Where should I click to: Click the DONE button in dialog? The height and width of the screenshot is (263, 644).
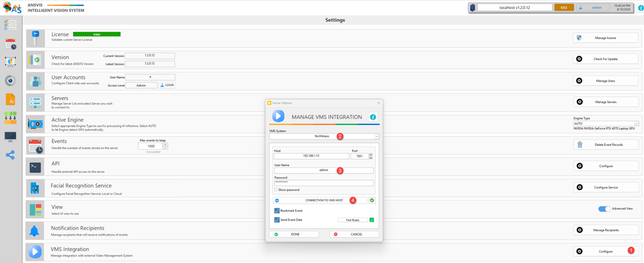[x=295, y=234]
